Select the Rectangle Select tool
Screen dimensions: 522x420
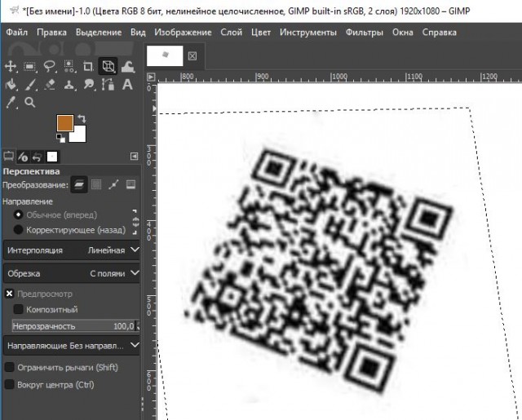[x=30, y=67]
